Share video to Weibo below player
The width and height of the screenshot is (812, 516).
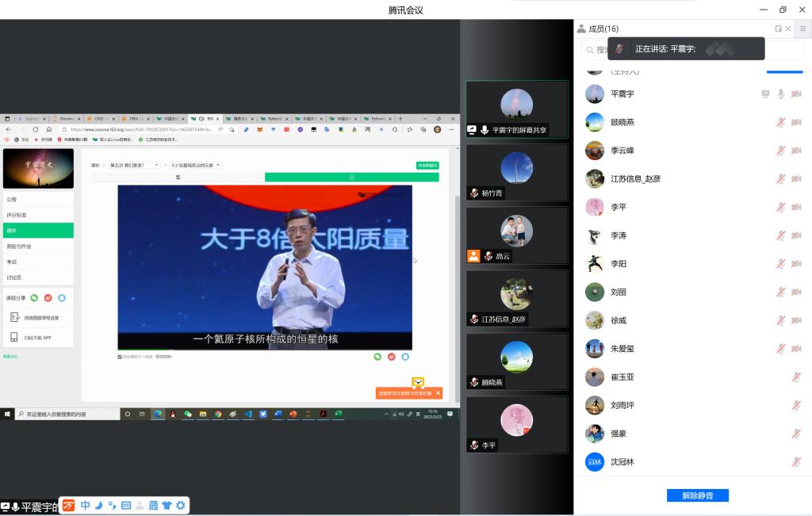[x=392, y=357]
